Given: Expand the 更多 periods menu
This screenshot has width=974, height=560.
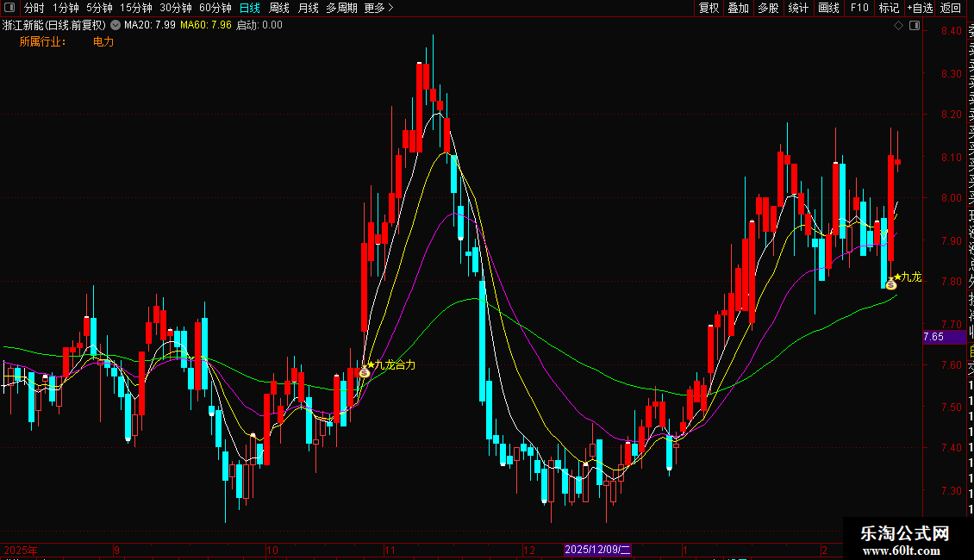Looking at the screenshot, I should [379, 8].
